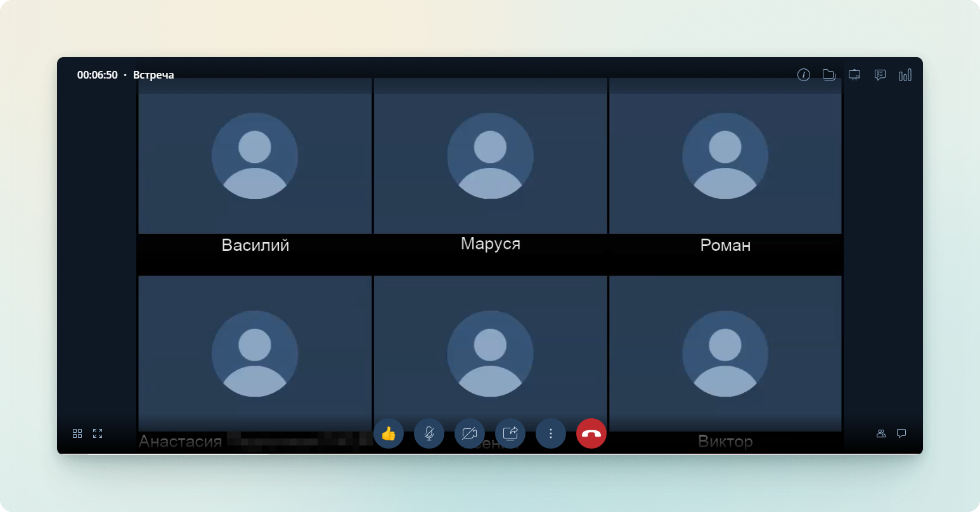Viewport: 980px width, 512px height.
Task: Toggle the microphone mute button
Action: (429, 433)
